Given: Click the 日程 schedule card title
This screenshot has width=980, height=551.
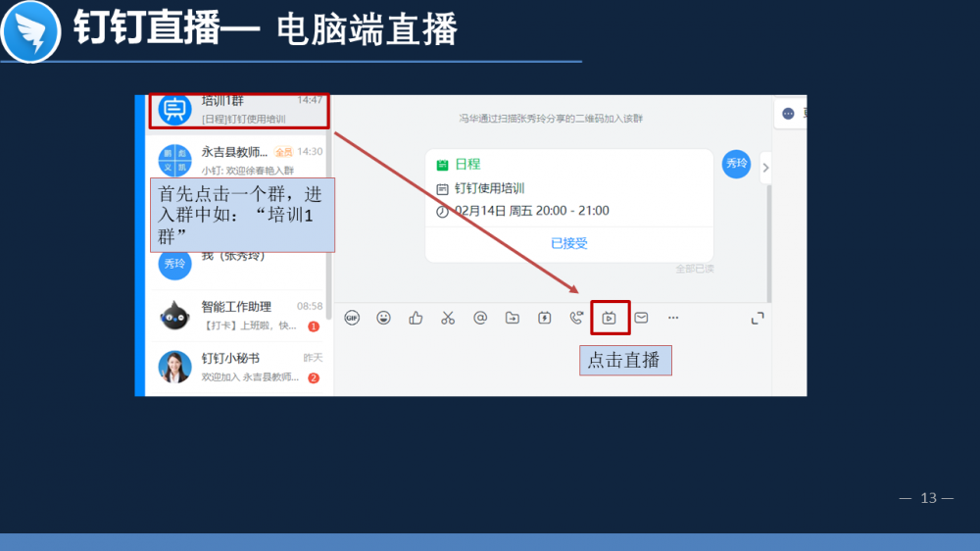Looking at the screenshot, I should 467,165.
